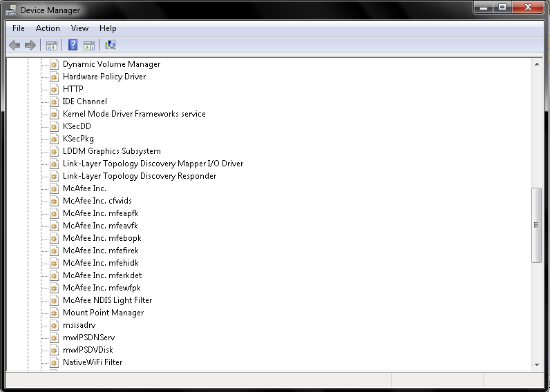550x392 pixels.
Task: Click icon beside McAfee Inc. mfebopk
Action: [x=54, y=238]
